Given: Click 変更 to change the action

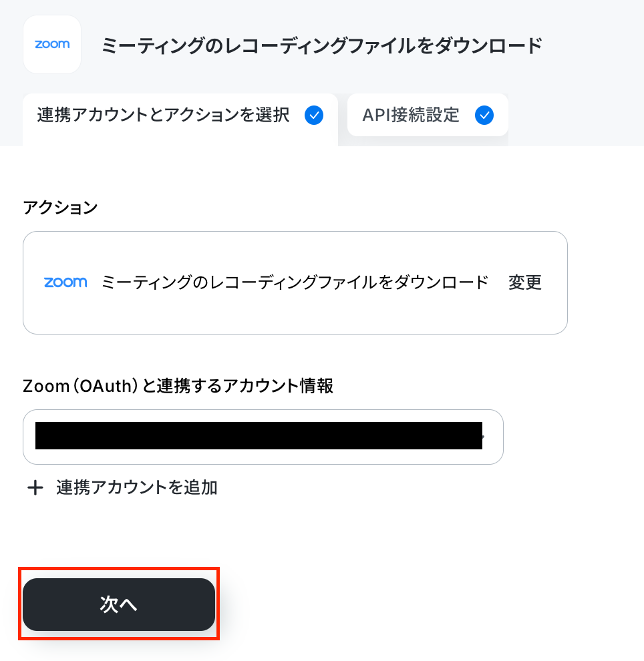Looking at the screenshot, I should [x=524, y=282].
